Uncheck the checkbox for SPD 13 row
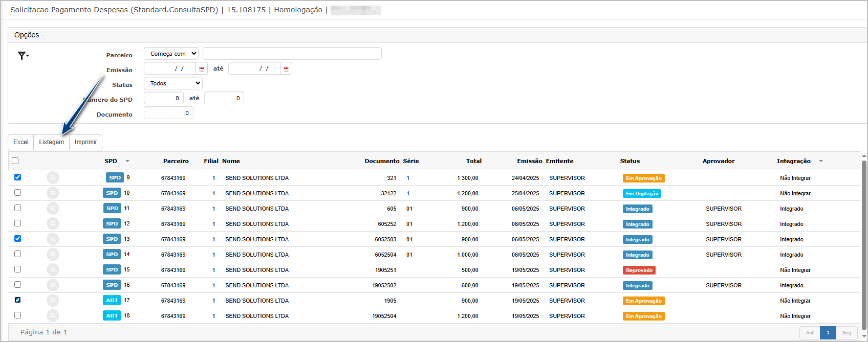 coord(18,239)
